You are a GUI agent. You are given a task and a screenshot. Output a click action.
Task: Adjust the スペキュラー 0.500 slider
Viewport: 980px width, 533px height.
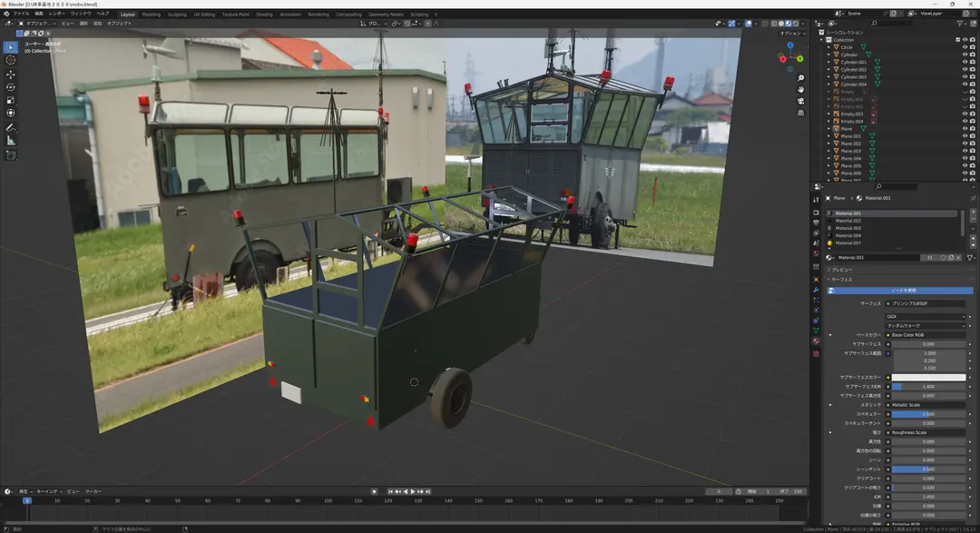929,414
